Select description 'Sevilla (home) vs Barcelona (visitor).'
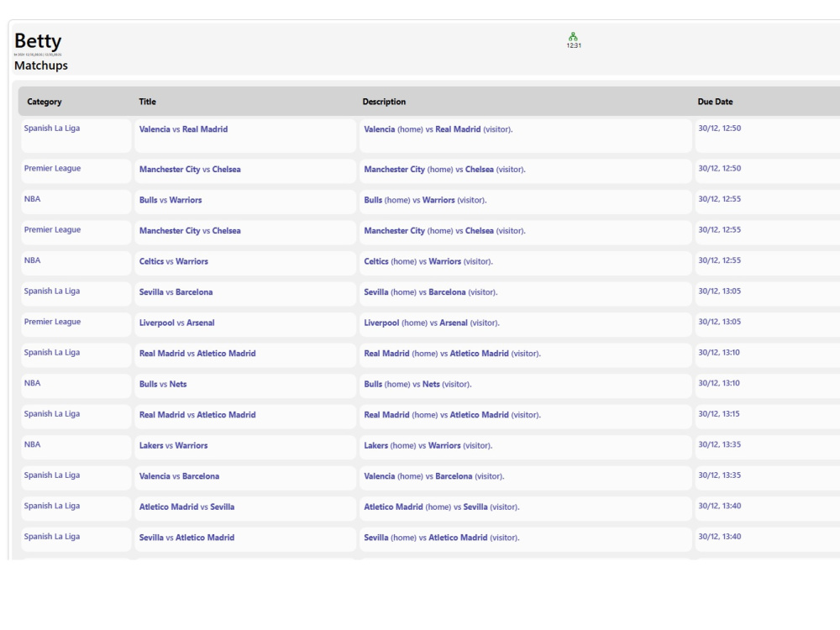The height and width of the screenshot is (630, 840). [431, 292]
